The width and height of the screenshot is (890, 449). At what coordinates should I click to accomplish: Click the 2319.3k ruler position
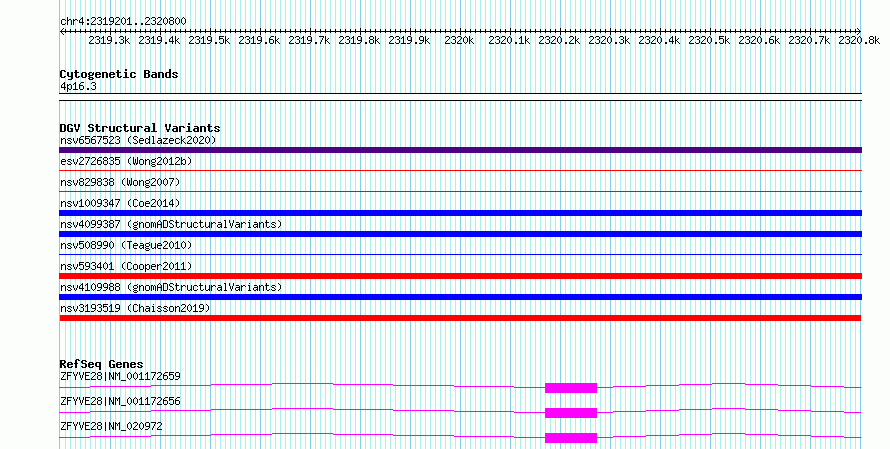tap(110, 40)
